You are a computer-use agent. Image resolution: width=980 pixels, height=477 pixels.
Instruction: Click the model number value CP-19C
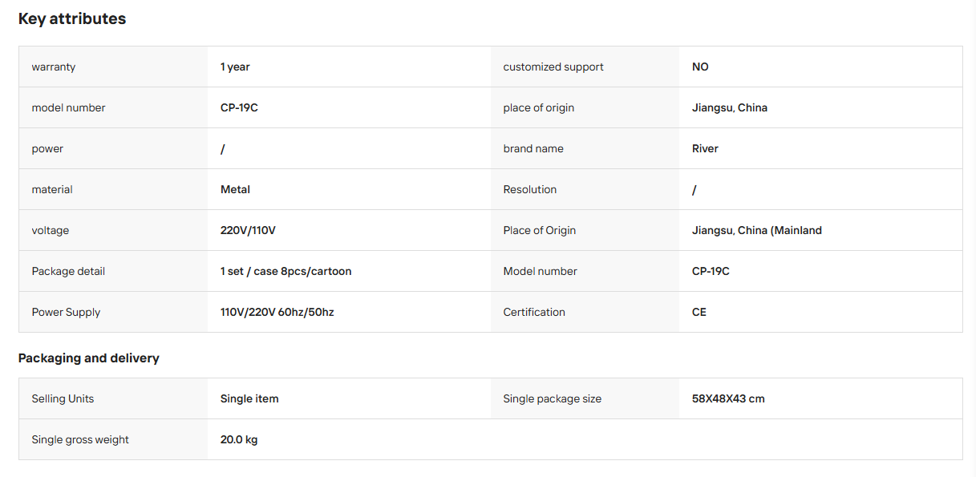point(239,107)
